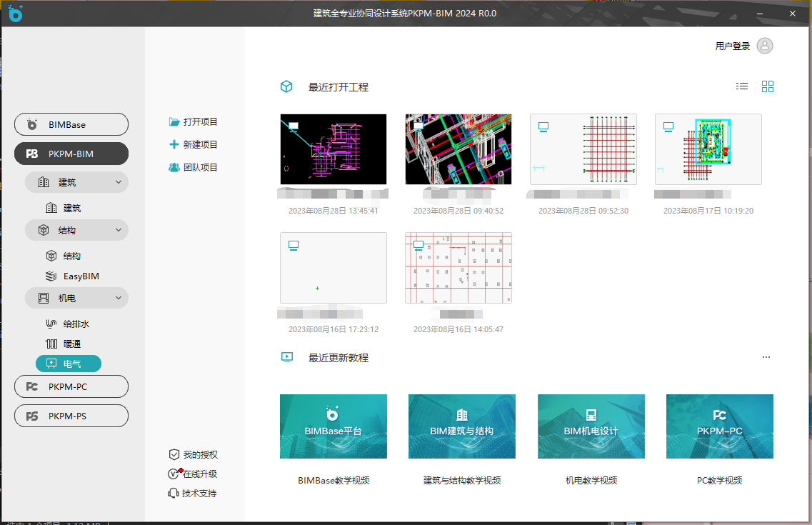Choose the 建筑 sub-module item
This screenshot has width=812, height=525.
pyautogui.click(x=63, y=208)
